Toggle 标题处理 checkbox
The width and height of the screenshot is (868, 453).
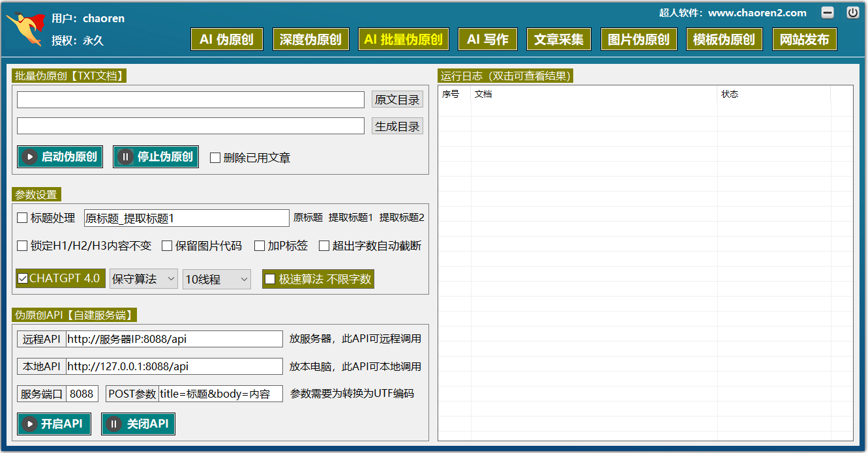pos(22,218)
